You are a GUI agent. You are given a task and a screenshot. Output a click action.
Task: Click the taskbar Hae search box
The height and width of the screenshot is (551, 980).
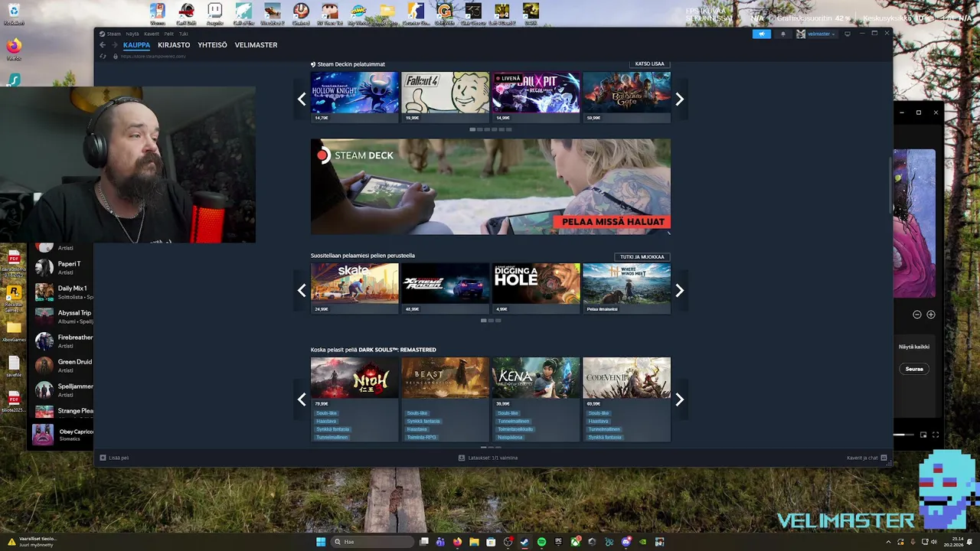[x=374, y=542]
